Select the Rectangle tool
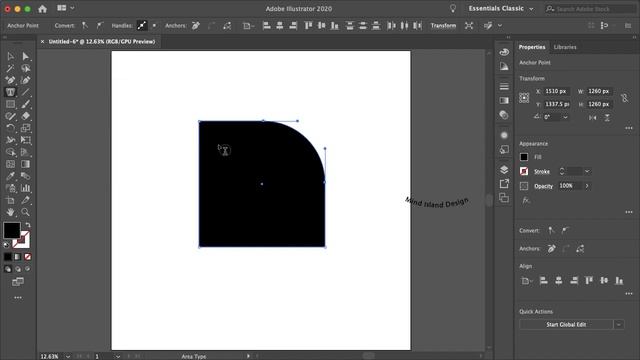 coord(10,104)
